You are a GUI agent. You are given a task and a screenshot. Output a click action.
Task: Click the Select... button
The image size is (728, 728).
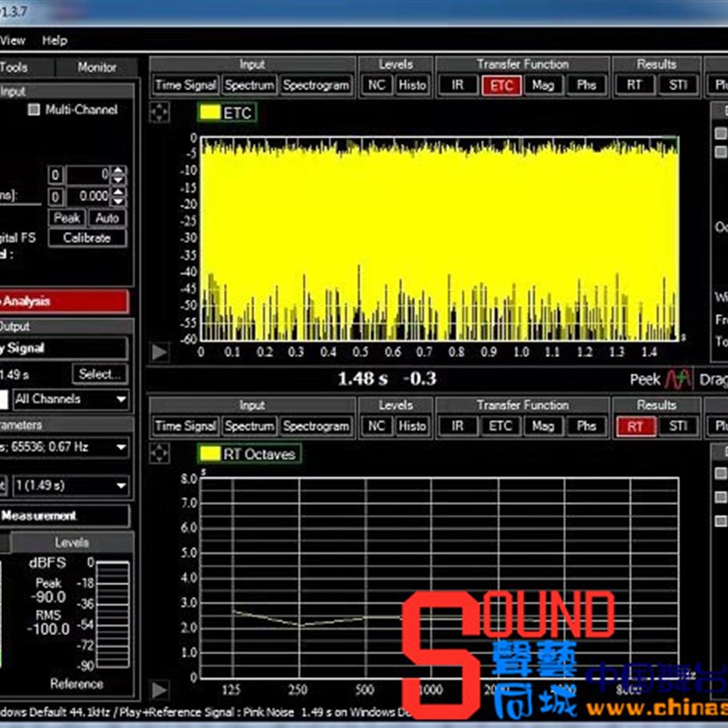100,374
